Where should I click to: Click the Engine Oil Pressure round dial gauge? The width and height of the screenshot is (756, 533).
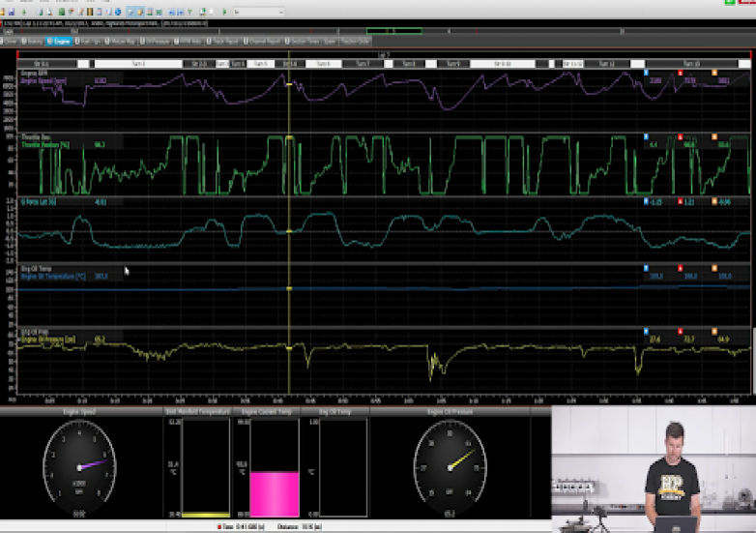click(x=450, y=467)
